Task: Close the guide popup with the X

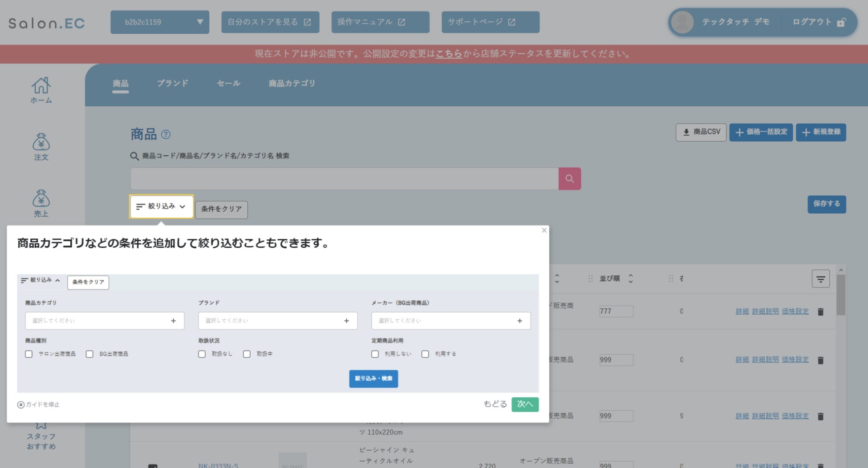Action: [544, 230]
